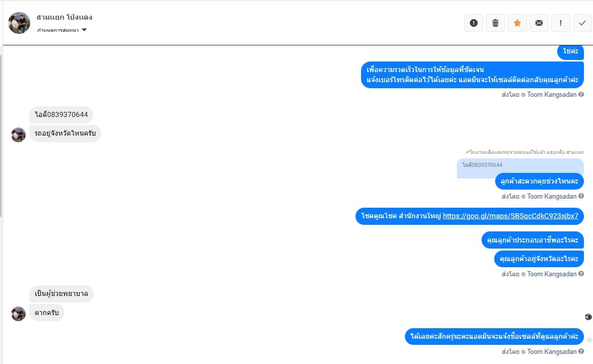Click help icon beside first Toom Kangsadan
The height and width of the screenshot is (364, 593).
[581, 95]
